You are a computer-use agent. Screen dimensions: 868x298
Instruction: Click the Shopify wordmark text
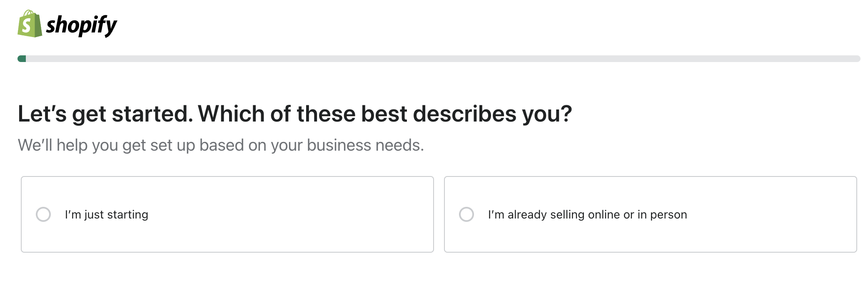81,25
